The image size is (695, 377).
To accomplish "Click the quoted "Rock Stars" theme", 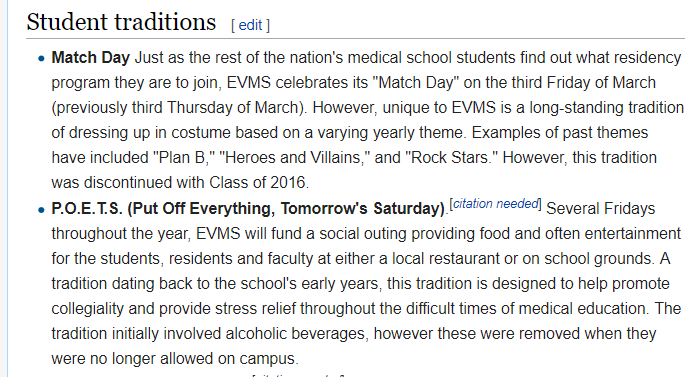I will [450, 158].
